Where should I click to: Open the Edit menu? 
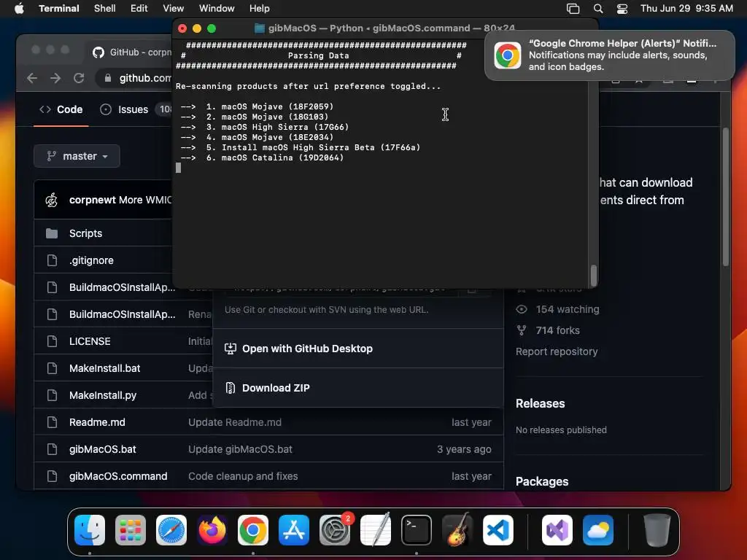pyautogui.click(x=139, y=8)
